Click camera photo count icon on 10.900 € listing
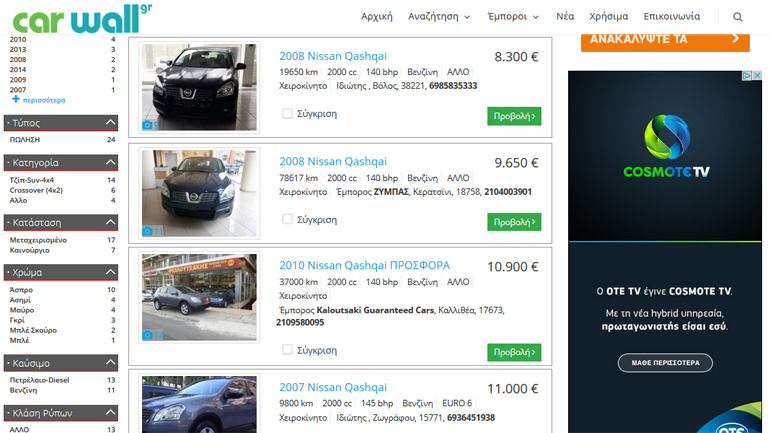The width and height of the screenshot is (770, 433). pyautogui.click(x=147, y=335)
